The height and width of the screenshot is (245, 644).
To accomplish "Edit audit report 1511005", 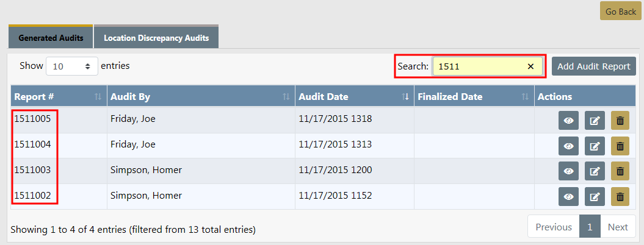I will 595,121.
